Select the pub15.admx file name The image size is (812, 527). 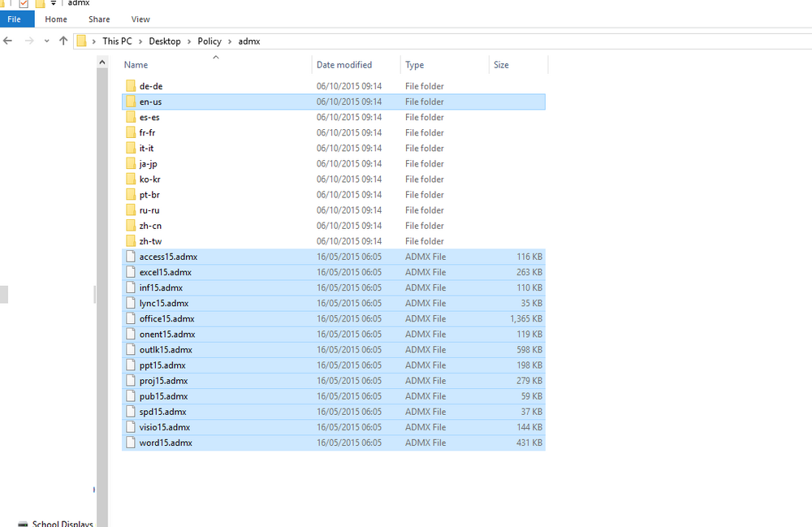[163, 396]
